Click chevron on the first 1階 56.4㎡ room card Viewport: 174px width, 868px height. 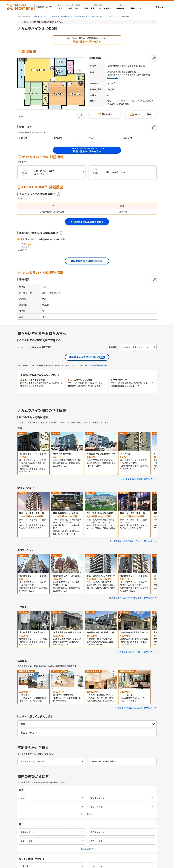coord(84,172)
